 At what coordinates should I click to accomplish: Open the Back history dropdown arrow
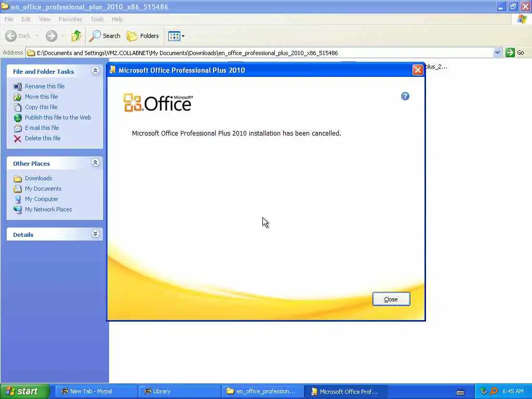coord(37,36)
